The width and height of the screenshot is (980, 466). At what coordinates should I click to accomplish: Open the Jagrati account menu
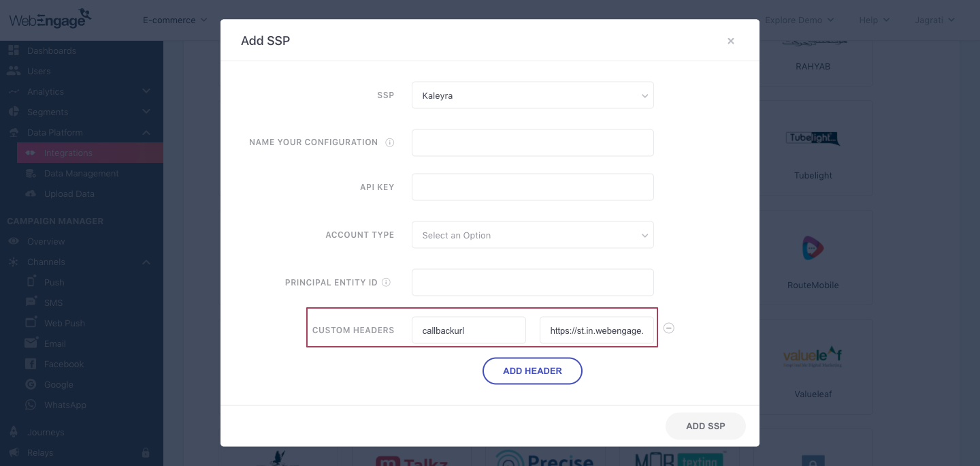point(934,20)
